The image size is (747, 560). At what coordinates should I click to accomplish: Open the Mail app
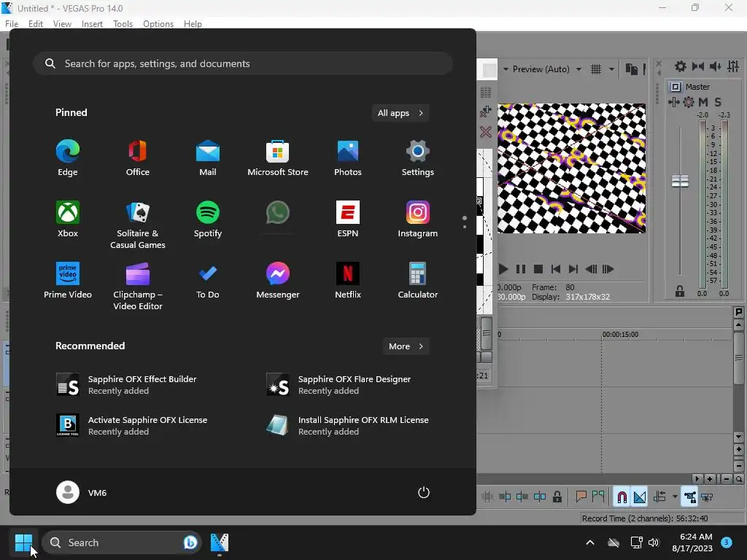tap(208, 158)
